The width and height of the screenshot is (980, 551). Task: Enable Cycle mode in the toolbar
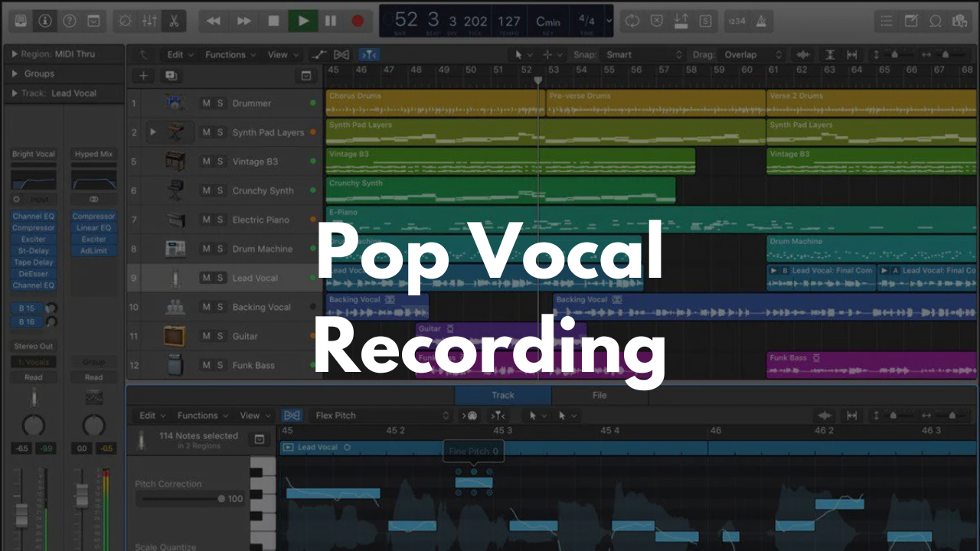click(632, 21)
